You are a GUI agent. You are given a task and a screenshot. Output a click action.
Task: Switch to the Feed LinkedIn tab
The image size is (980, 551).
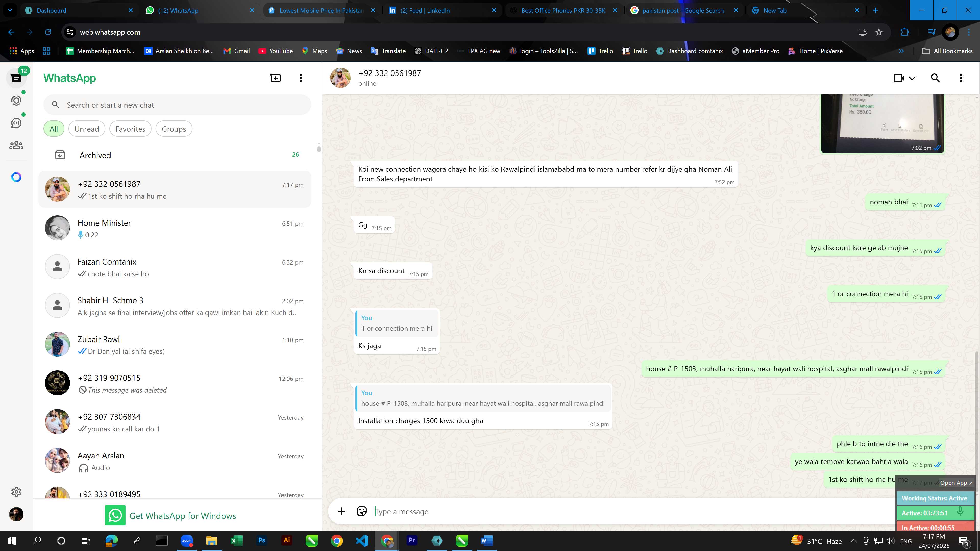pyautogui.click(x=443, y=10)
